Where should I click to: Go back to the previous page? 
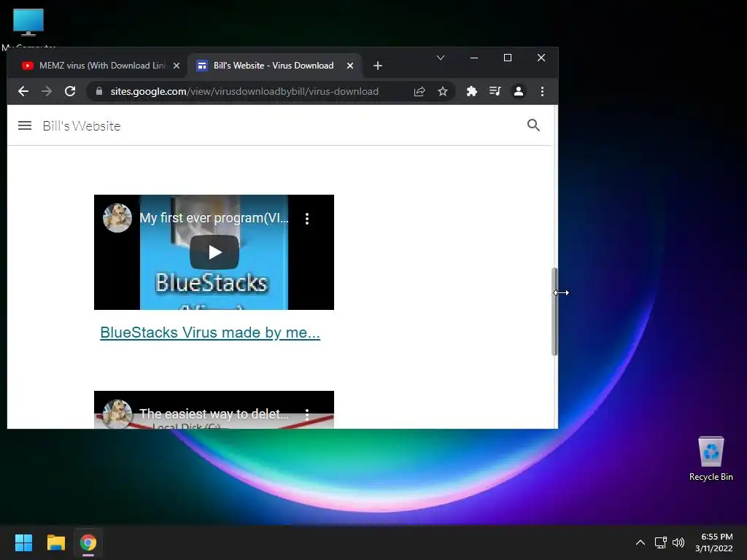click(x=23, y=91)
